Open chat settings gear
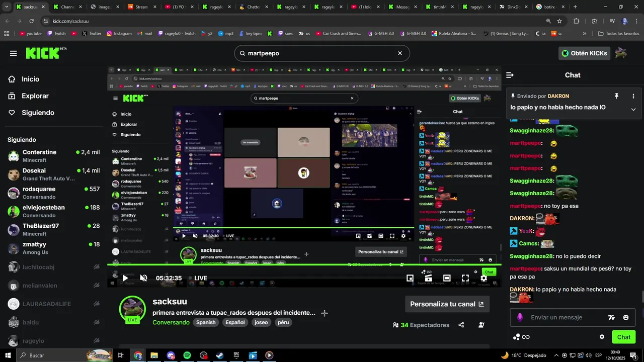644x362 pixels. point(602,337)
